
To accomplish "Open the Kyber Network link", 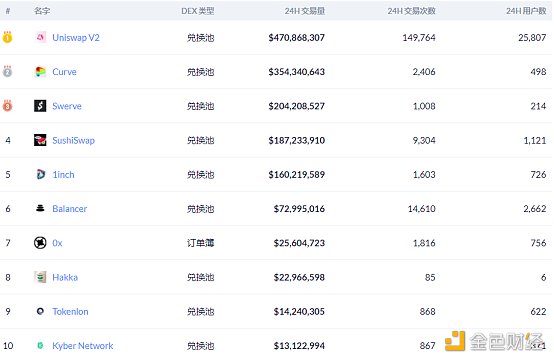I will [x=83, y=345].
